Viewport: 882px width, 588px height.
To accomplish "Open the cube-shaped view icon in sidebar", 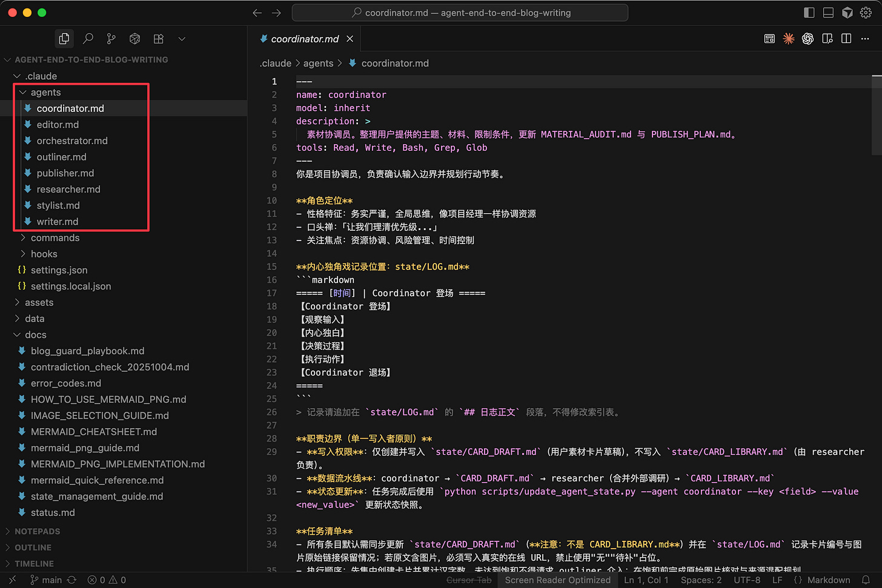I will point(134,39).
